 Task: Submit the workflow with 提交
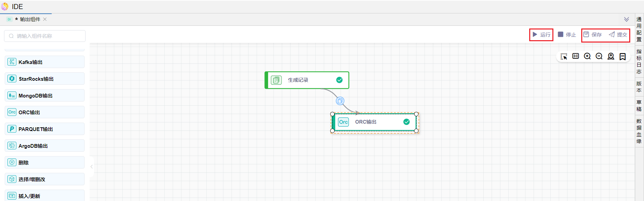(618, 35)
